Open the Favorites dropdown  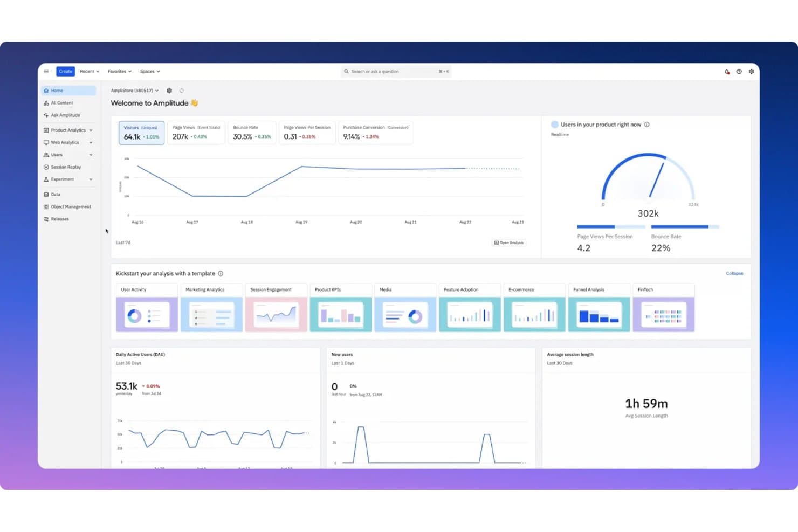pyautogui.click(x=120, y=71)
